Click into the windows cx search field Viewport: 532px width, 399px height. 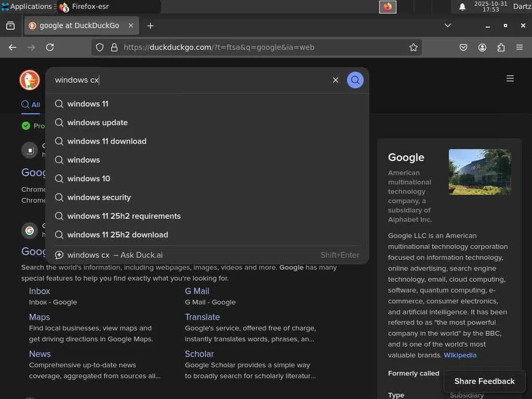[x=190, y=80]
